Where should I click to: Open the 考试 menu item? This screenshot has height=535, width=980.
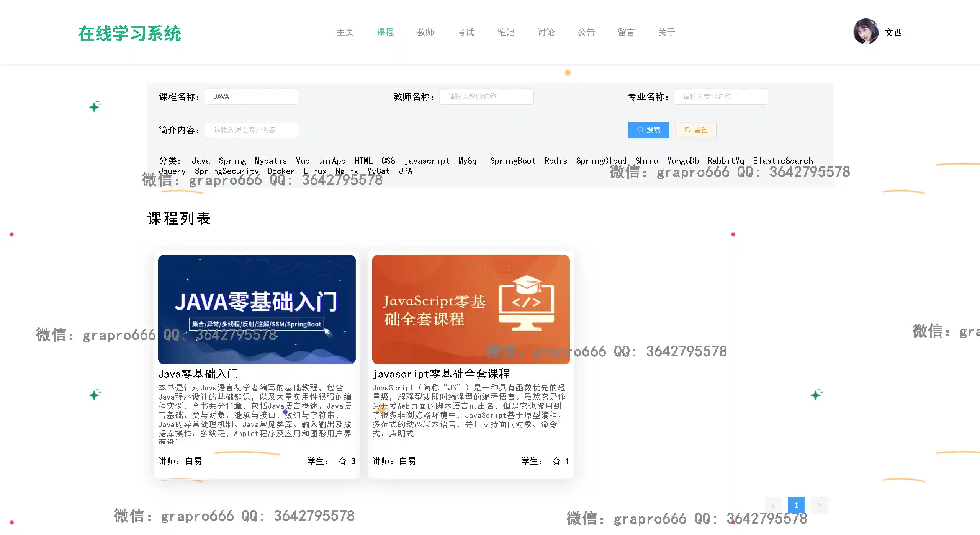point(465,32)
